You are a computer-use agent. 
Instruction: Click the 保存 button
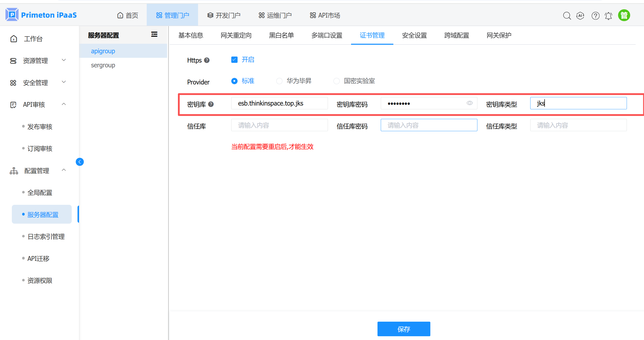[403, 329]
